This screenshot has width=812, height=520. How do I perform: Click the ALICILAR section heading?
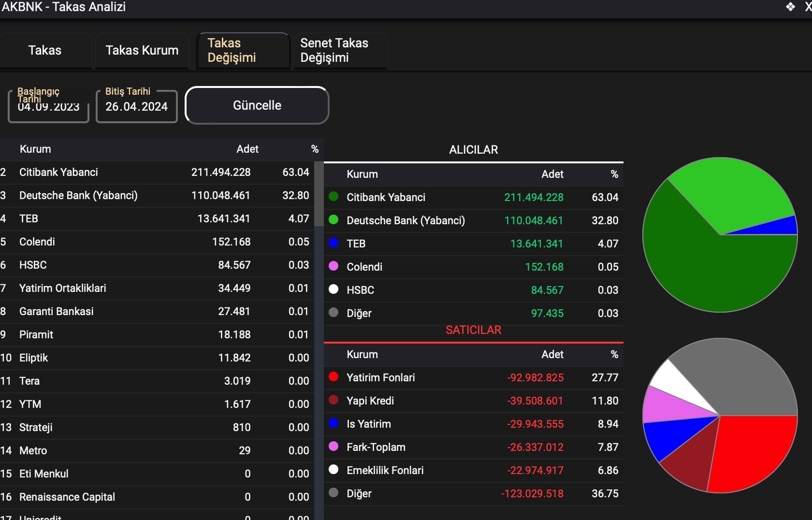[x=474, y=150]
